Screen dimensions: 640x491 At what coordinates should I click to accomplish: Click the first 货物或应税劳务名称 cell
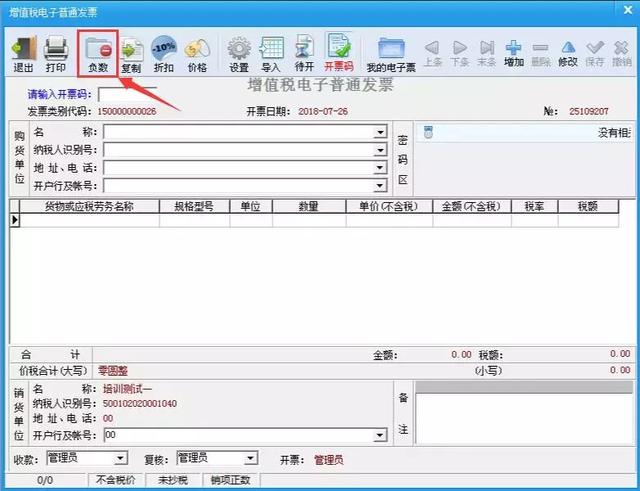point(89,220)
